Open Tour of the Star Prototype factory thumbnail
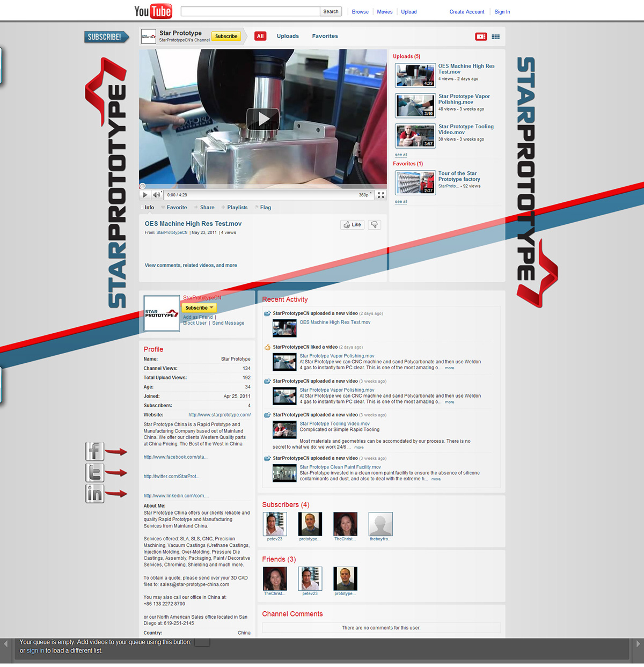 coord(415,183)
